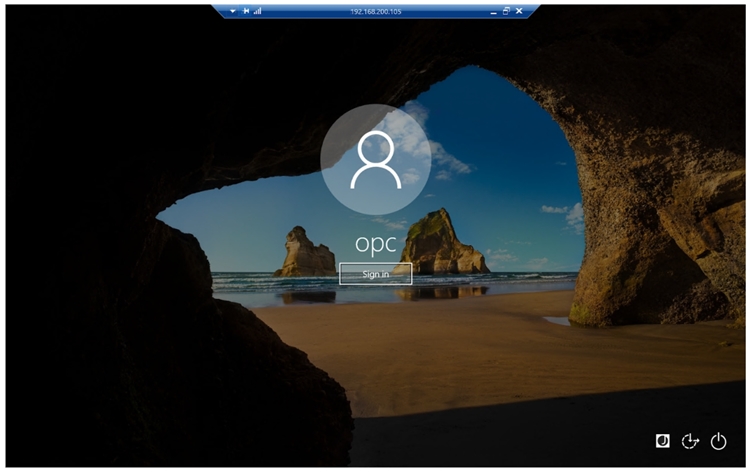
Task: Unpin the connection bar with the pushpin
Action: [x=245, y=10]
